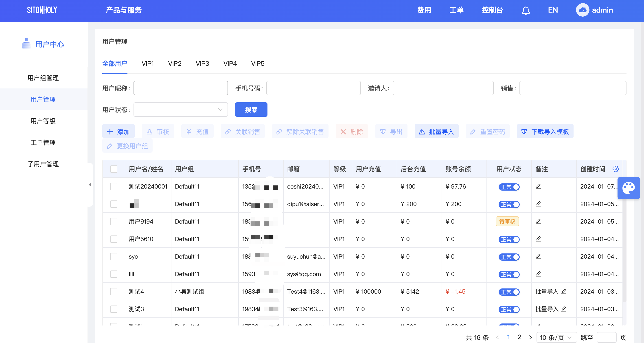Screen dimensions: 644x343
Task: Open 用户等级 in sidebar
Action: click(x=43, y=121)
